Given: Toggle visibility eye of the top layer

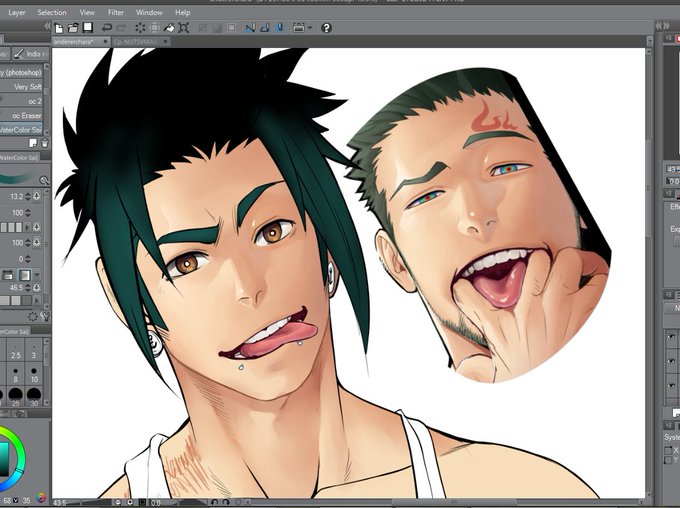Looking at the screenshot, I should click(x=672, y=336).
